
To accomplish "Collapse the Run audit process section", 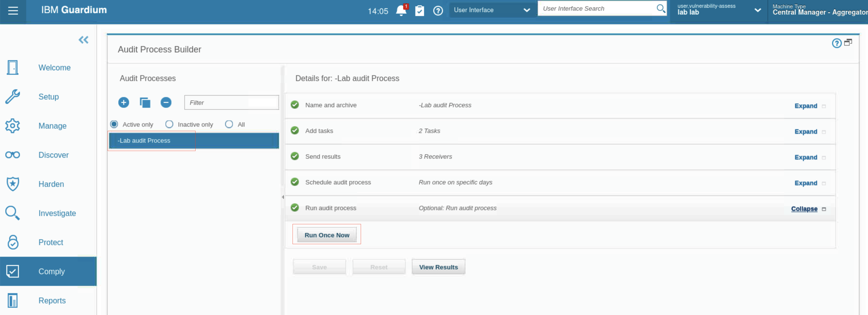I will coord(804,209).
